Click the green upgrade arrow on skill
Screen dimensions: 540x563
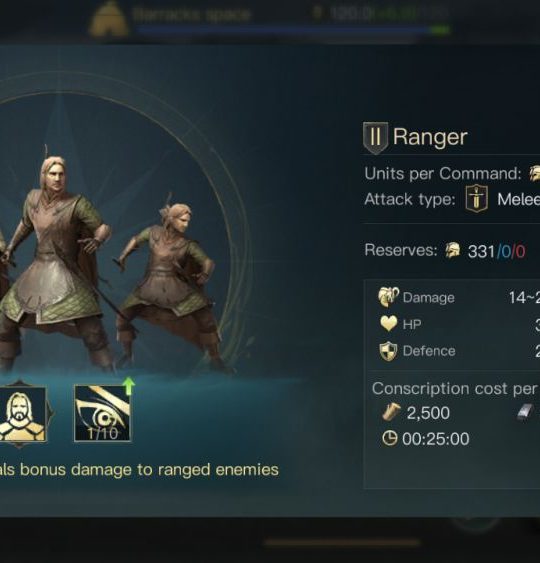click(129, 386)
